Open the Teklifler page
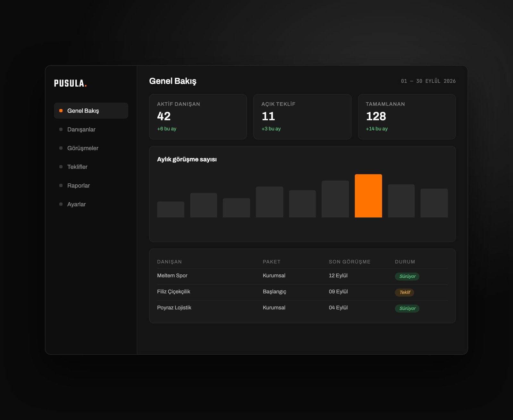The width and height of the screenshot is (513, 420). pos(91,167)
